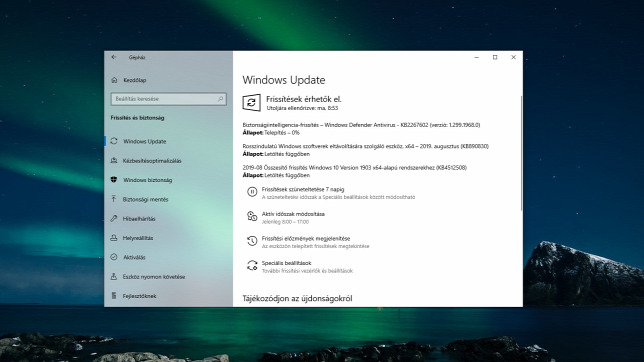644x362 pixels.
Task: Click Aktív időszak módosítása
Action: (293, 214)
